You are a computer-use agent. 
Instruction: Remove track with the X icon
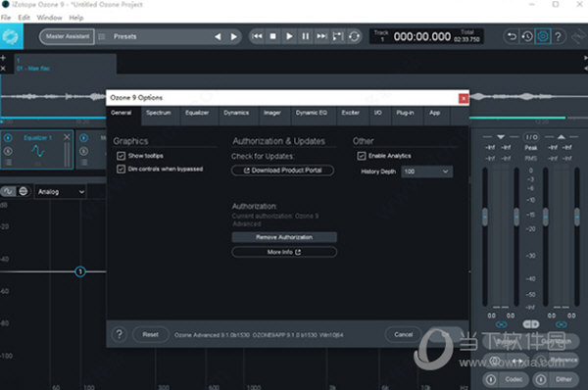point(3,69)
